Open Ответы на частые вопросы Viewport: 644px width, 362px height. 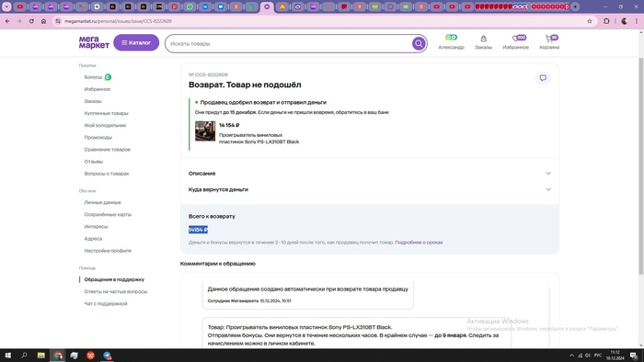[x=115, y=291]
